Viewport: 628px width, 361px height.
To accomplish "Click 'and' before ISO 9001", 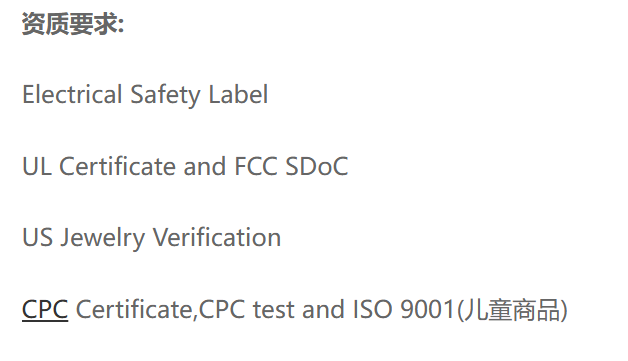I will [323, 309].
